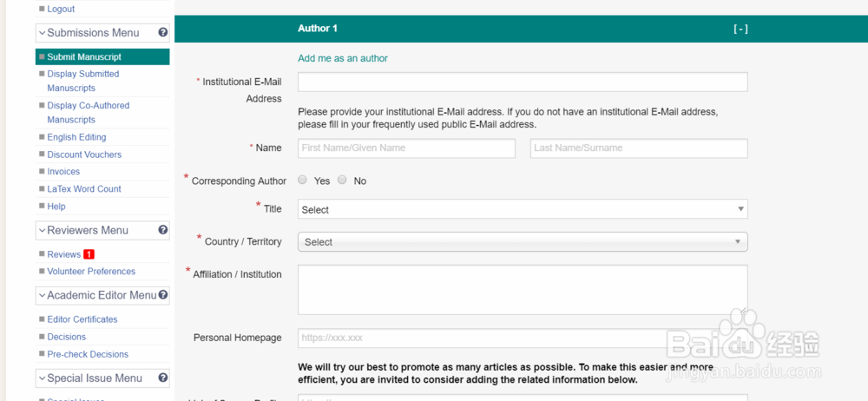Image resolution: width=868 pixels, height=401 pixels.
Task: Open Display Co-Authored Manuscripts
Action: pyautogui.click(x=88, y=113)
